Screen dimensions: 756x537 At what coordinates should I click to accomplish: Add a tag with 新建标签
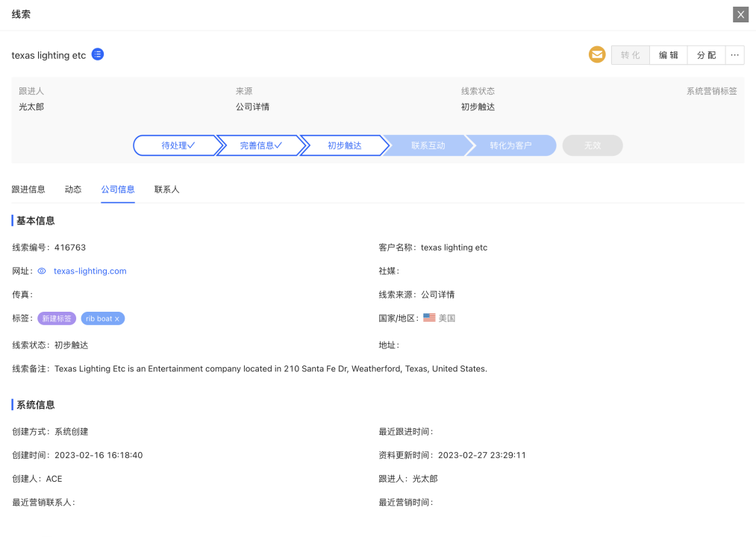click(x=57, y=318)
